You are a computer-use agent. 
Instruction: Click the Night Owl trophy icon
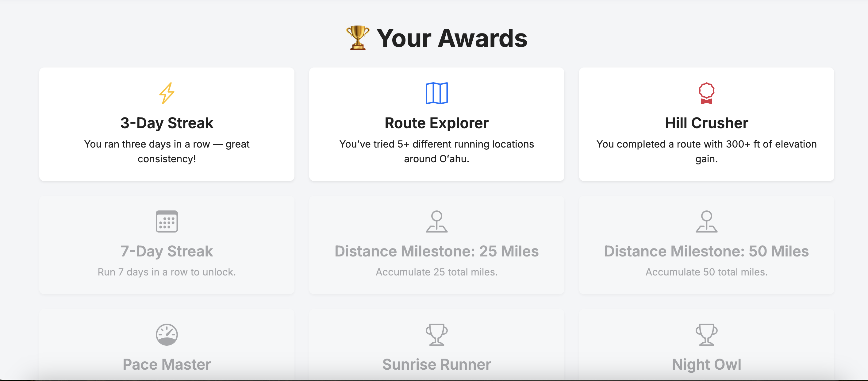pyautogui.click(x=706, y=334)
